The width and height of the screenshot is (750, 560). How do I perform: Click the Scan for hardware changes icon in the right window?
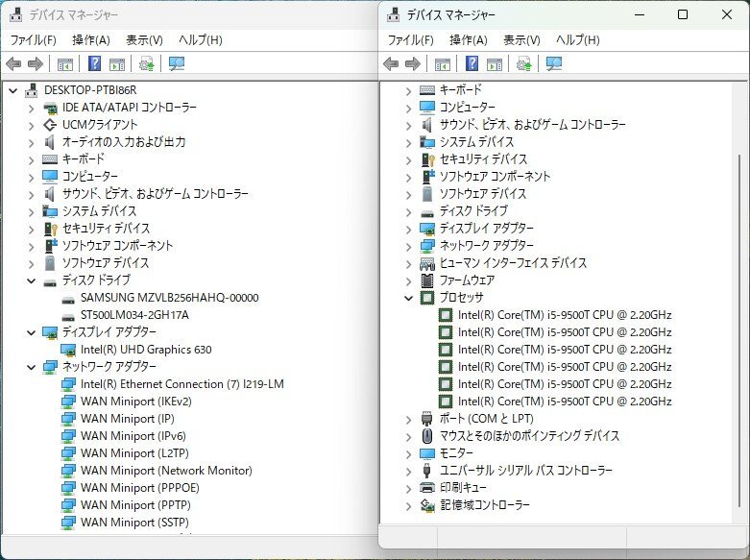[x=554, y=64]
